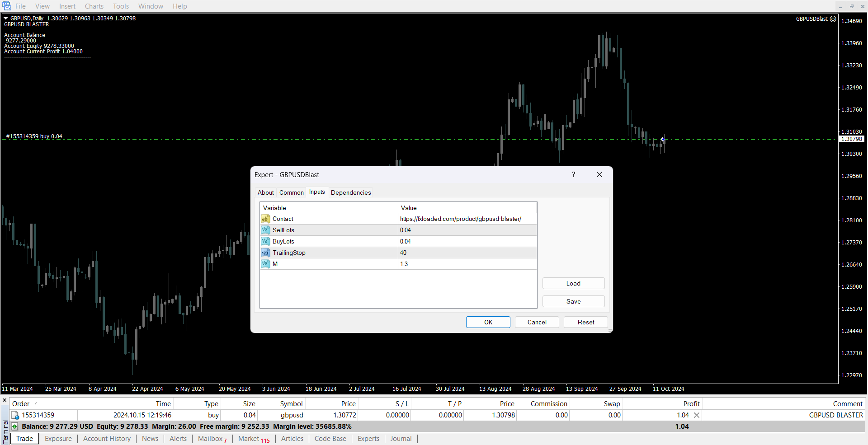This screenshot has height=445, width=868.
Task: Click the GBPUSDBlast smiley face icon
Action: point(833,19)
